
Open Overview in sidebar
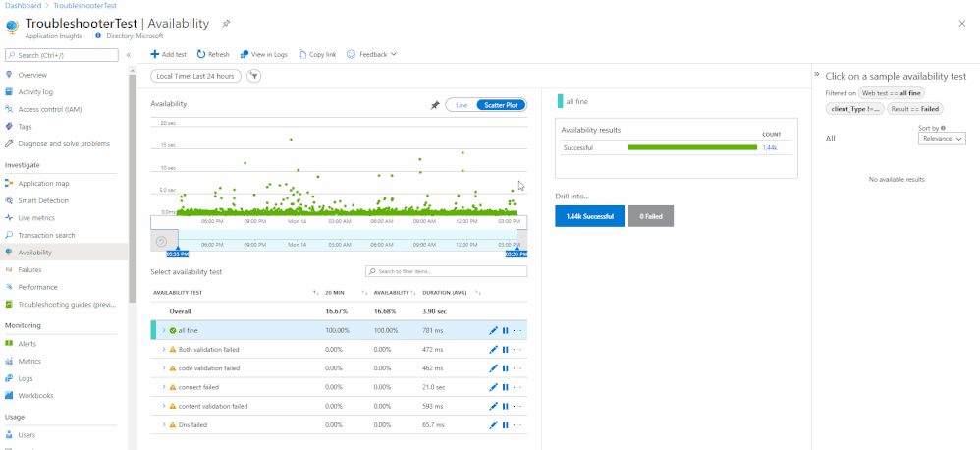(x=32, y=75)
